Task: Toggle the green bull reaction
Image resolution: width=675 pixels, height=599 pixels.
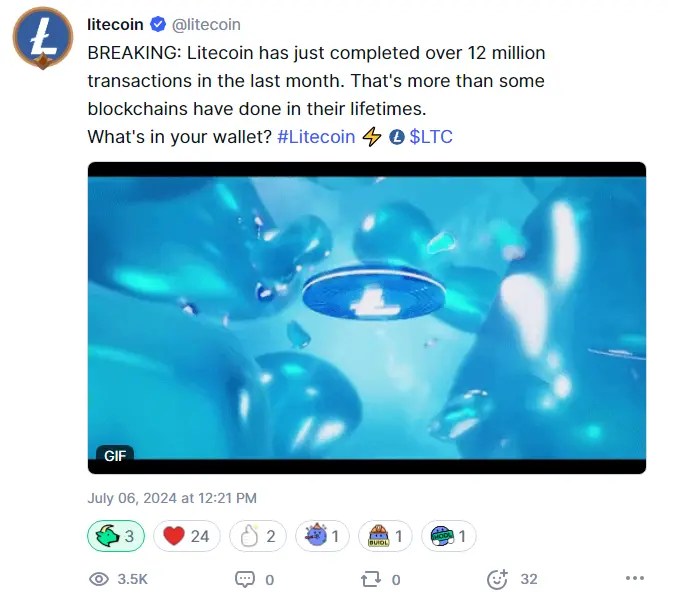Action: pos(116,536)
